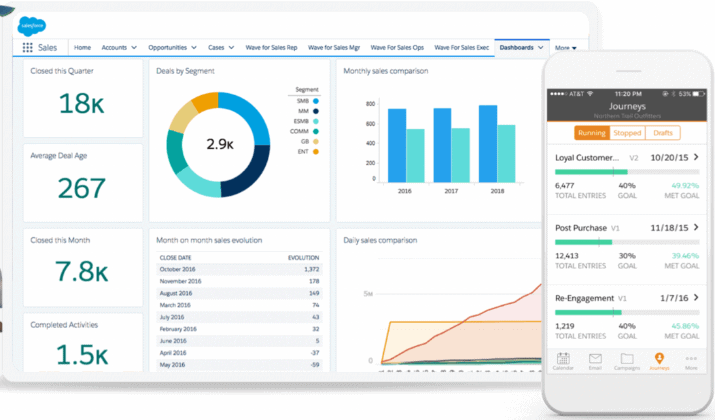Switch to Wave for Sales Mgr tab

click(334, 47)
